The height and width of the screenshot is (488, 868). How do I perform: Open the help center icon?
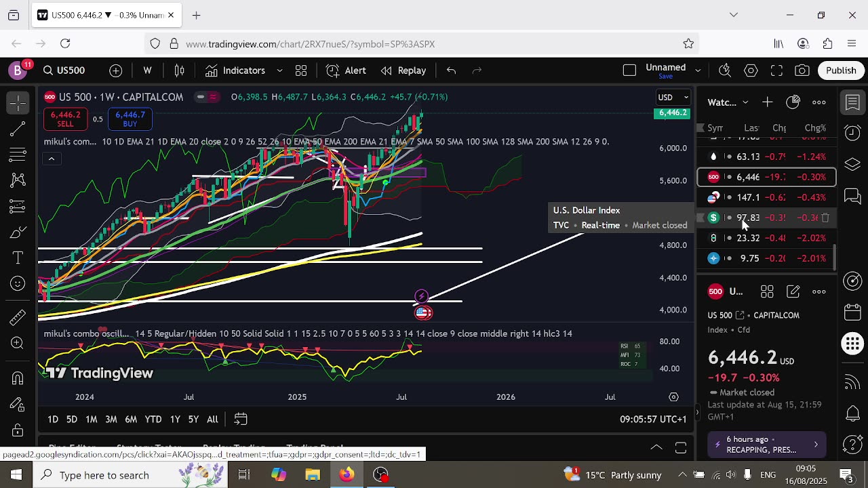point(852,445)
